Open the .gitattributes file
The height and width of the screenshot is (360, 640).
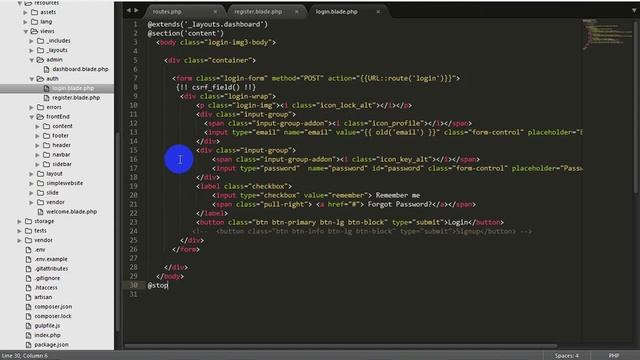tap(51, 269)
